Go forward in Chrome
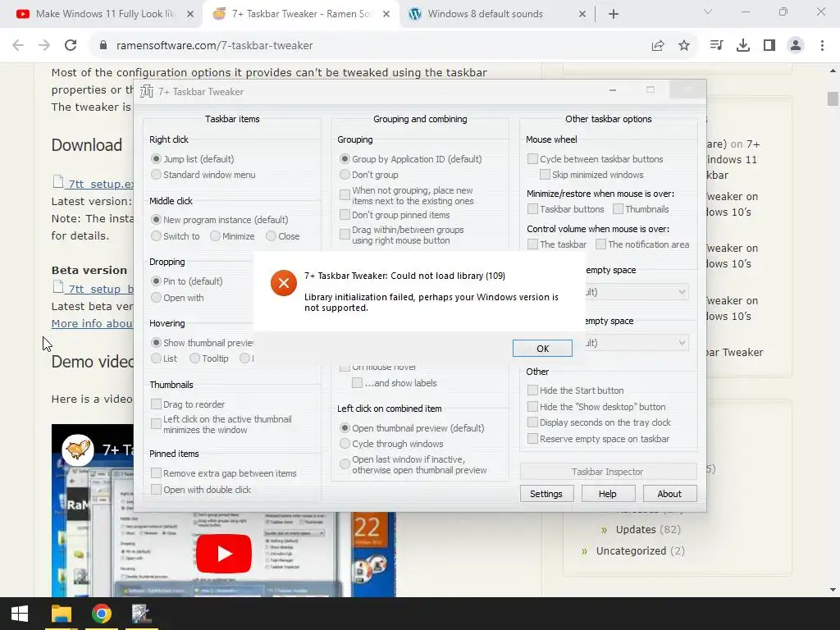 44,46
